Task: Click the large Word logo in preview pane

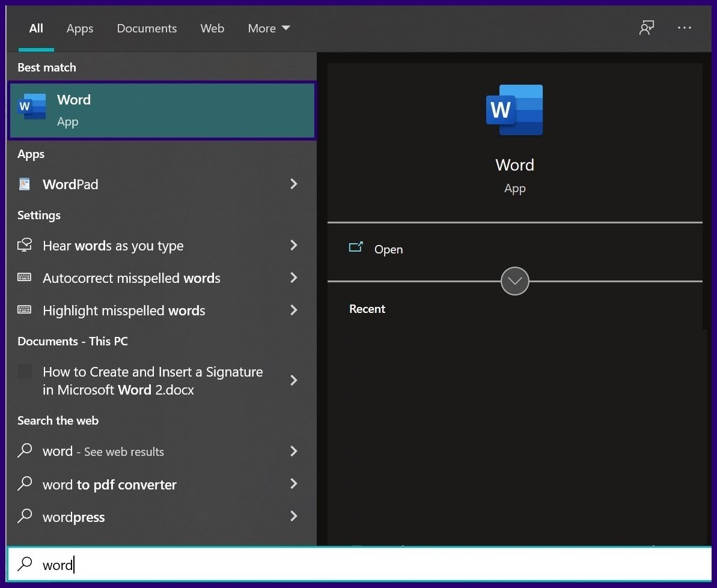Action: pyautogui.click(x=514, y=110)
